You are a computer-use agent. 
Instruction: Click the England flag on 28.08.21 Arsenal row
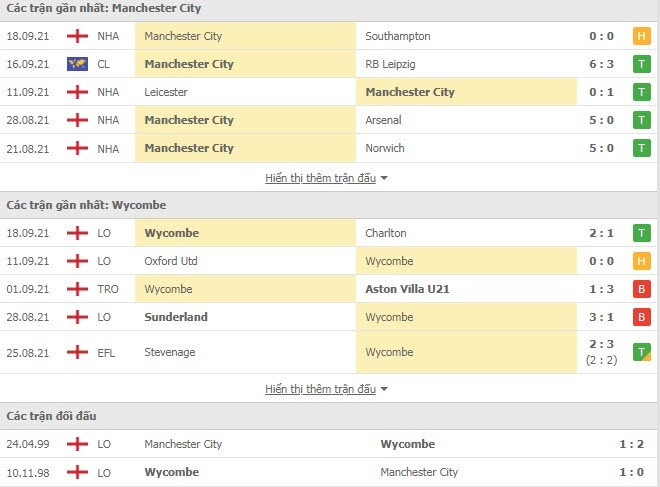point(77,120)
